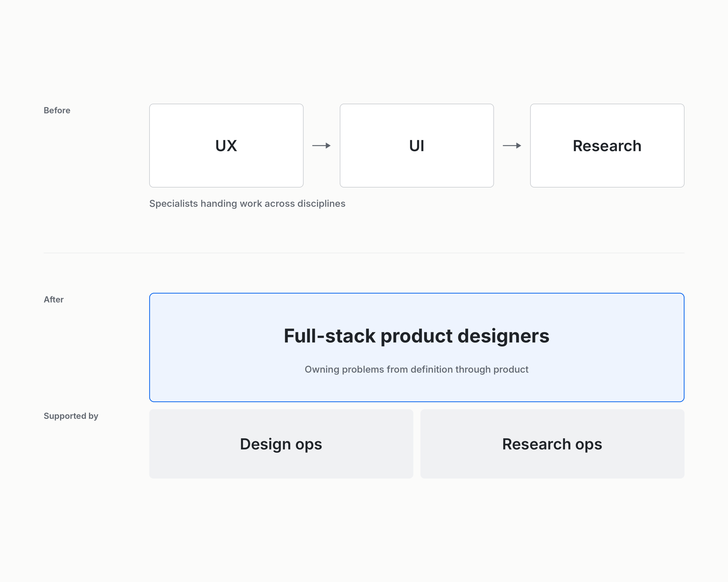The image size is (728, 582).
Task: Select the UI box
Action: [x=417, y=145]
